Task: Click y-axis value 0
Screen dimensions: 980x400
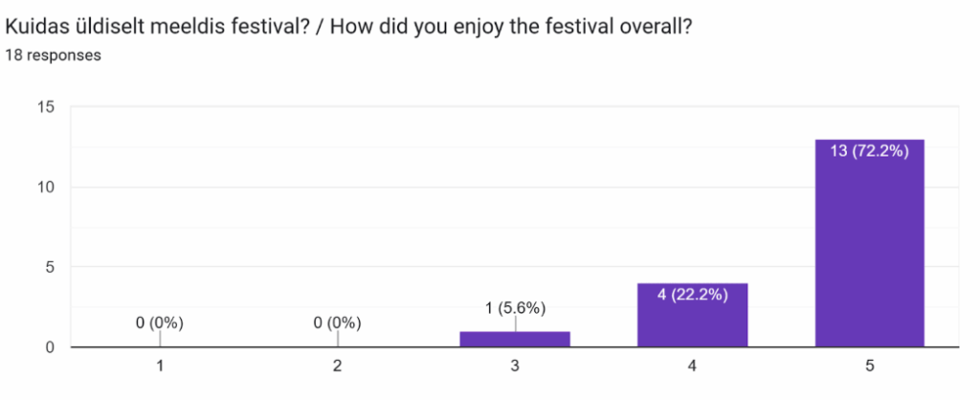Action: pyautogui.click(x=49, y=347)
